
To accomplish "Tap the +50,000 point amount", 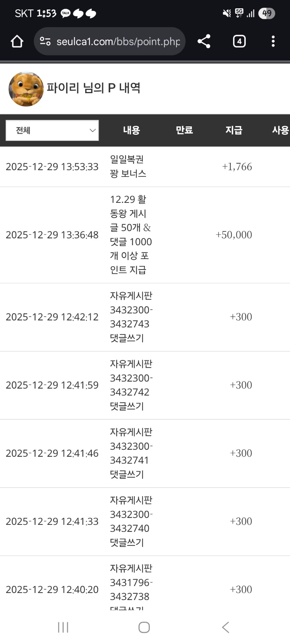I will coord(234,235).
